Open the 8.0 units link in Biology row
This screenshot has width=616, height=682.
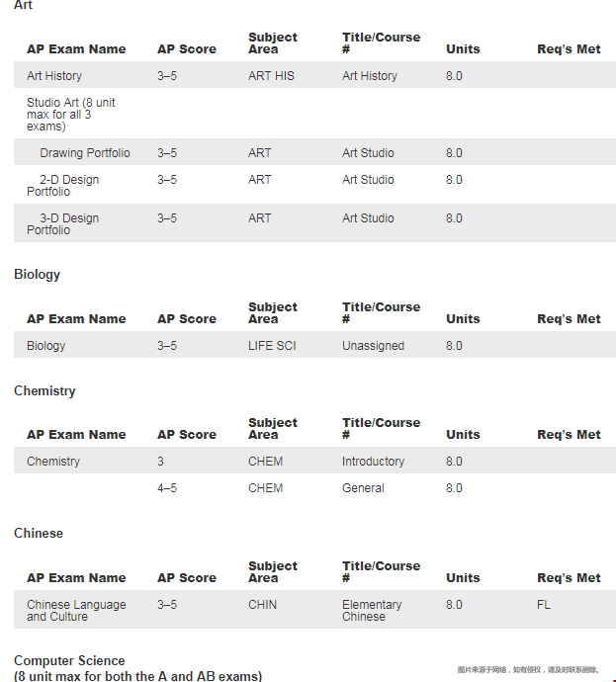(x=454, y=346)
